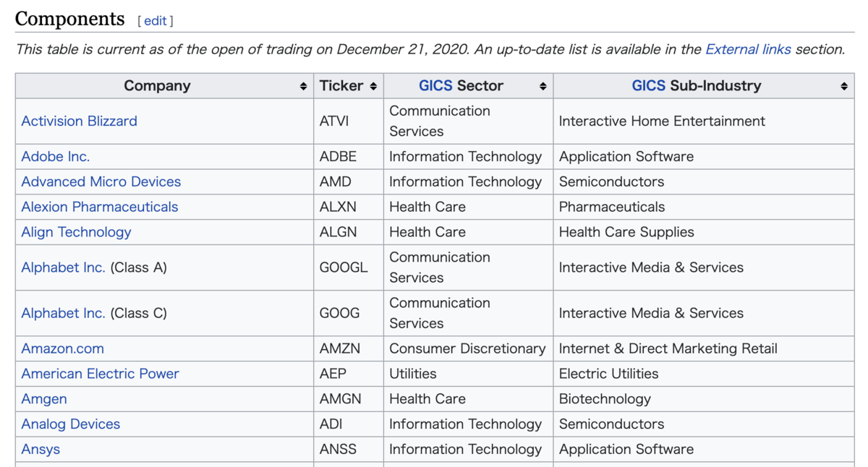Open the External links section link
Viewport: 868px width, 467px height.
748,49
